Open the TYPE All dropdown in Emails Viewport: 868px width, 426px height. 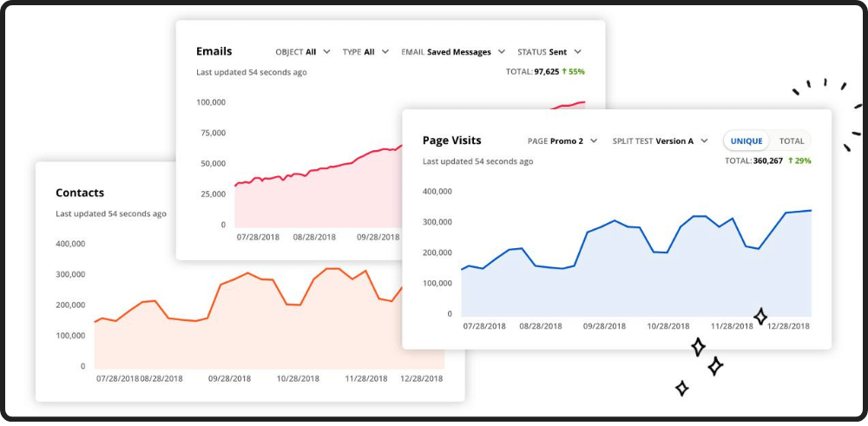click(365, 52)
